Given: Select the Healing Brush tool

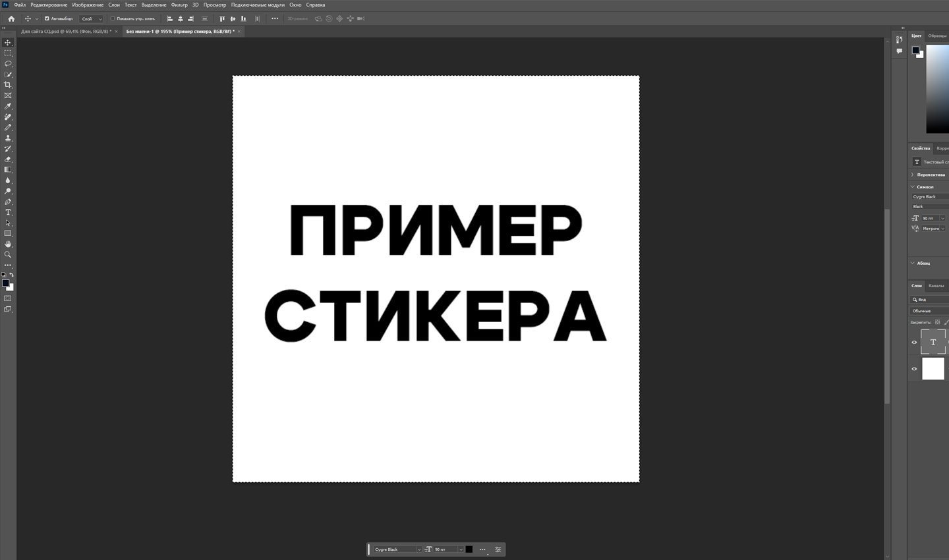Looking at the screenshot, I should point(8,117).
